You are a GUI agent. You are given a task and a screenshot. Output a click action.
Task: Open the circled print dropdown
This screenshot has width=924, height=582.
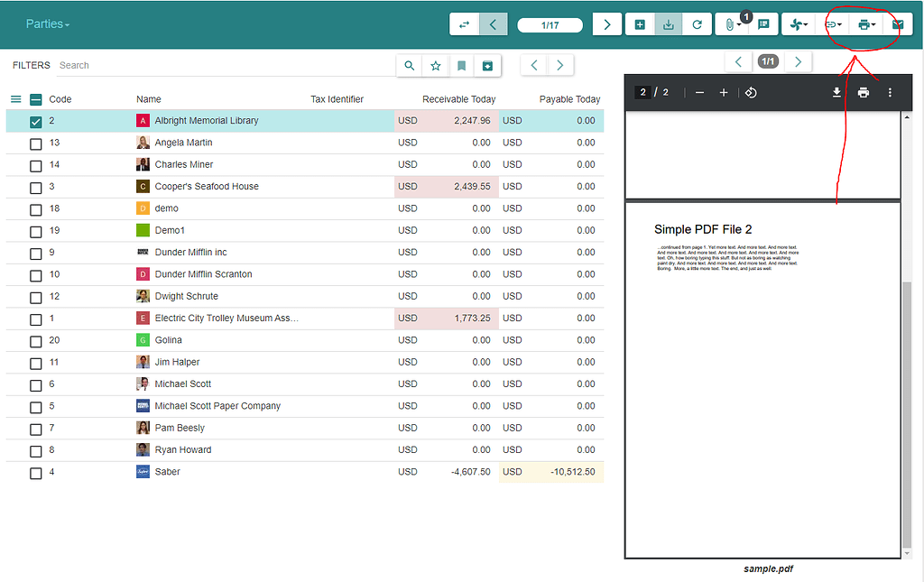pos(864,23)
